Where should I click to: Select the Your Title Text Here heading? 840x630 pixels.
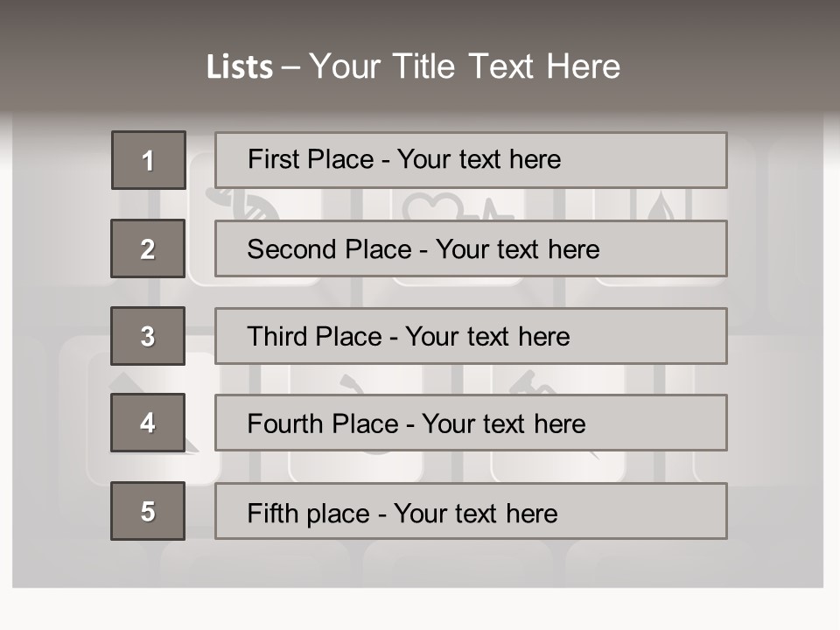coord(465,66)
